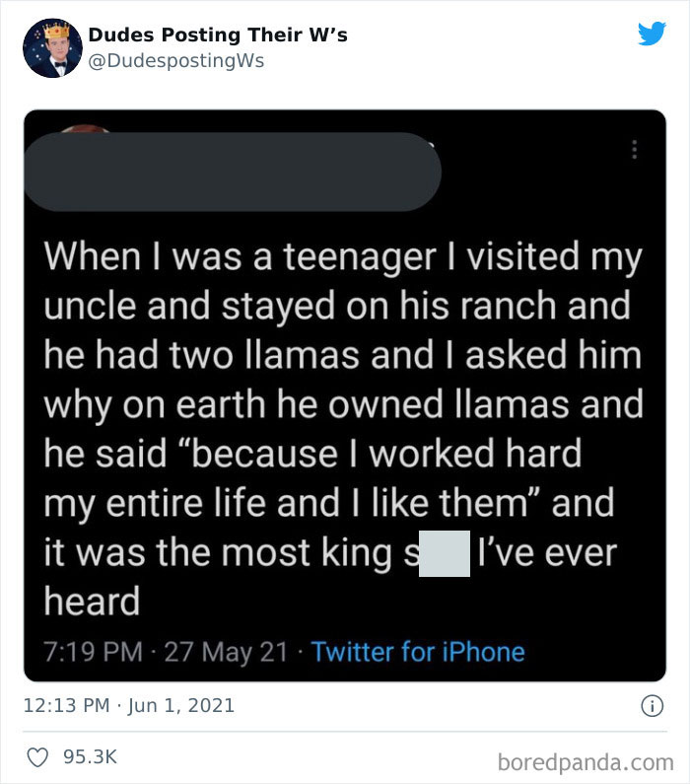The width and height of the screenshot is (690, 784).
Task: Open the tweet info circle icon
Action: [x=651, y=705]
